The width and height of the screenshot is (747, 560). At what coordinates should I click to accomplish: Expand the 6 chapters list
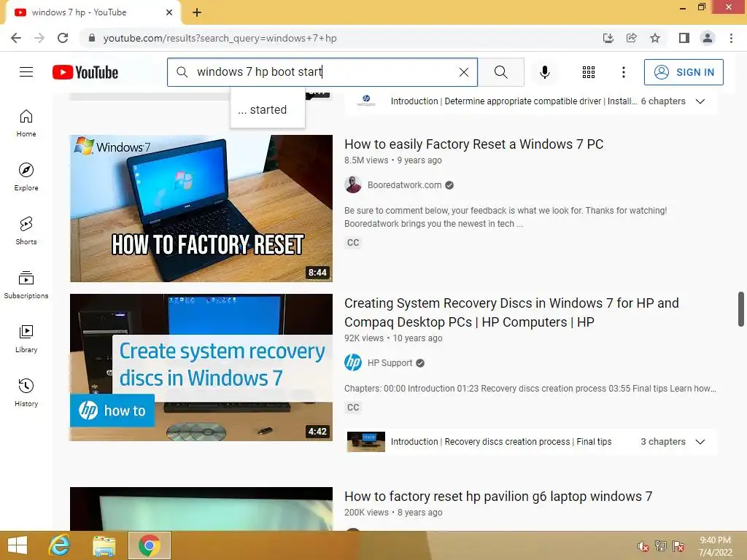pos(700,101)
